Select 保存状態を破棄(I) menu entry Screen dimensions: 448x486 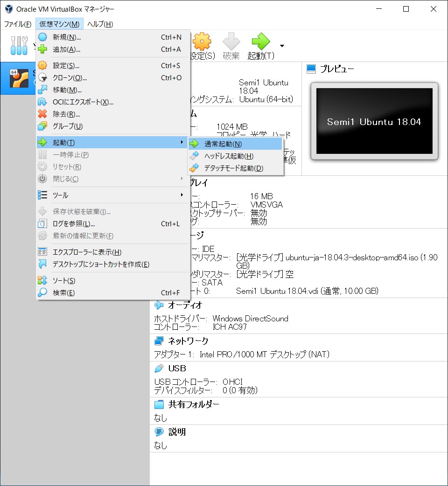[113, 211]
